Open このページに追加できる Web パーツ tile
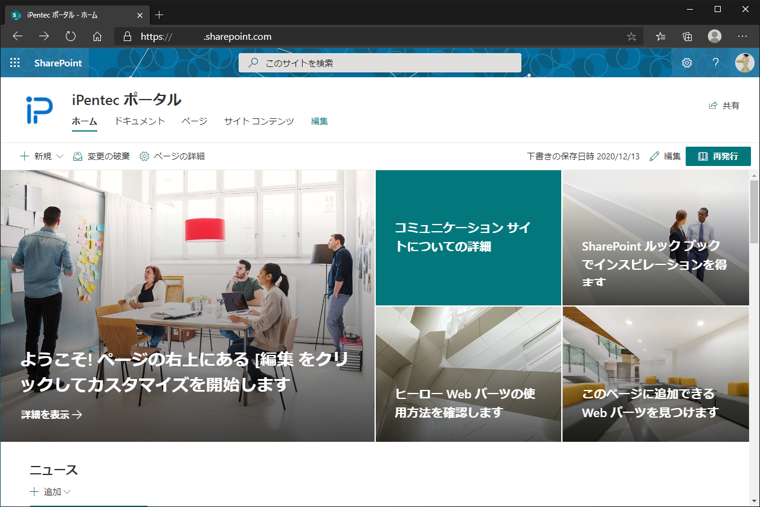Image resolution: width=760 pixels, height=507 pixels. (656, 374)
